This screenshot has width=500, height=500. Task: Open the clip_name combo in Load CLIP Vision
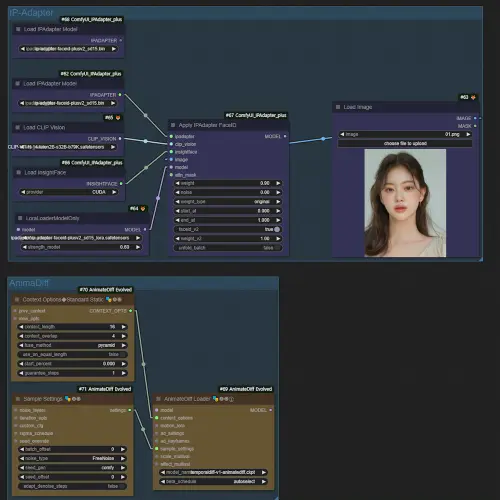67,147
